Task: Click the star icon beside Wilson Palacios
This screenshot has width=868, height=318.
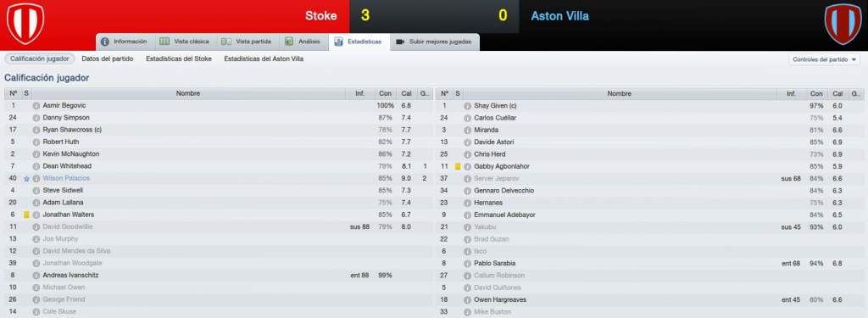Action: coord(26,178)
